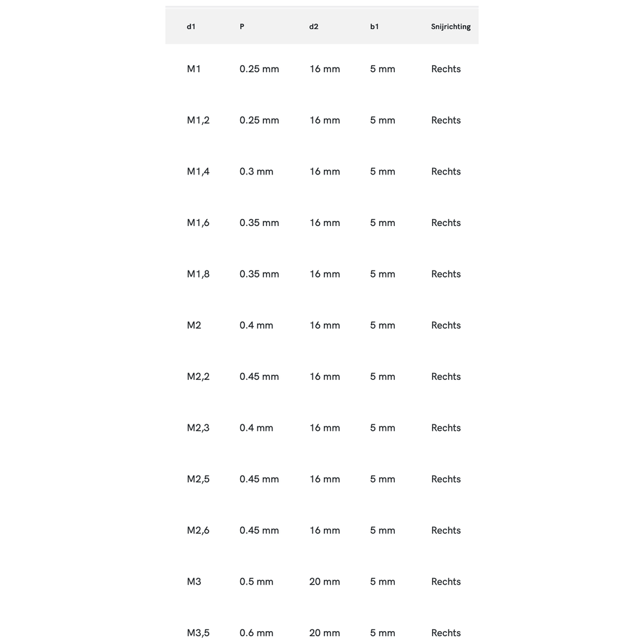The image size is (644, 644).
Task: Select the M2,6 thread size cell
Action: click(x=198, y=531)
